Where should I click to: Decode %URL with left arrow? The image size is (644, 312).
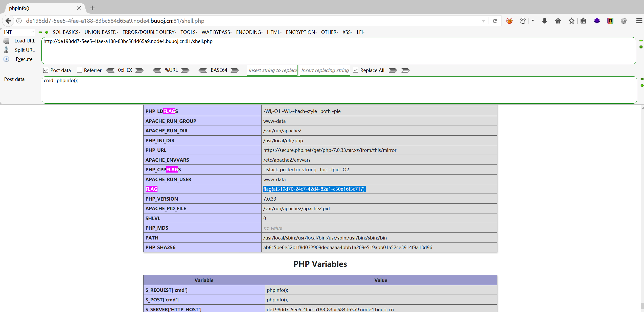point(157,70)
